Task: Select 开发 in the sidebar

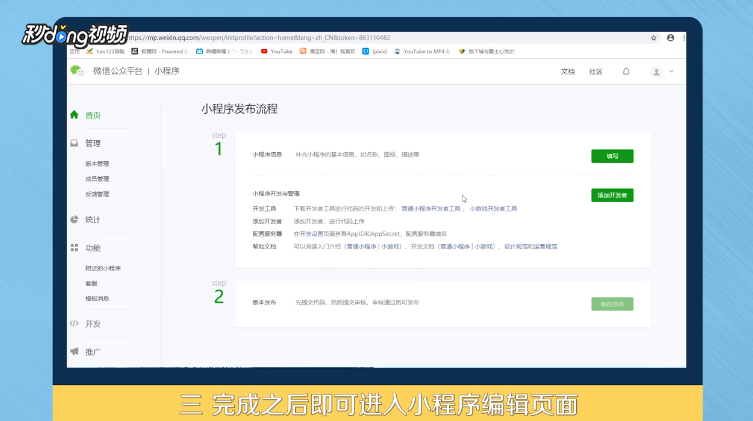Action: point(93,324)
